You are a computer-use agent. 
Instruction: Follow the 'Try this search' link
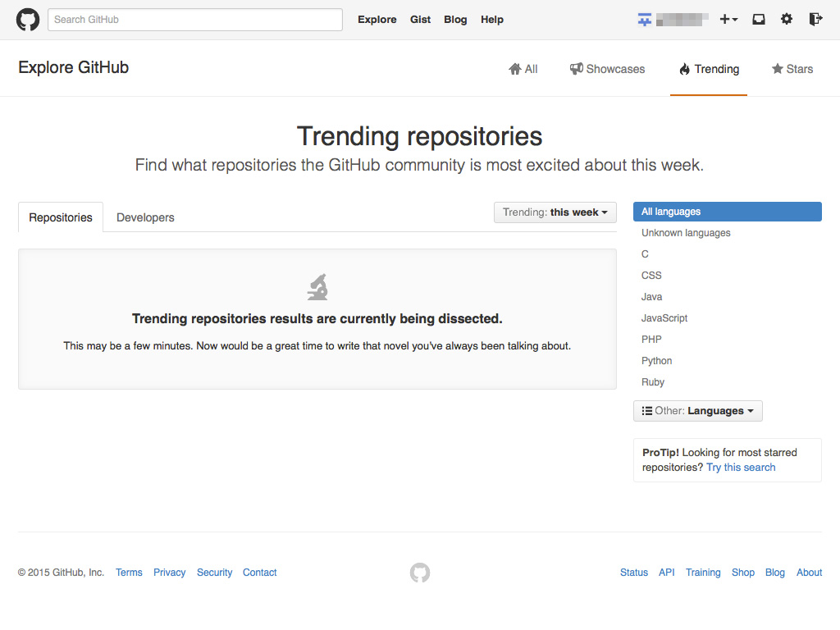[x=741, y=468]
